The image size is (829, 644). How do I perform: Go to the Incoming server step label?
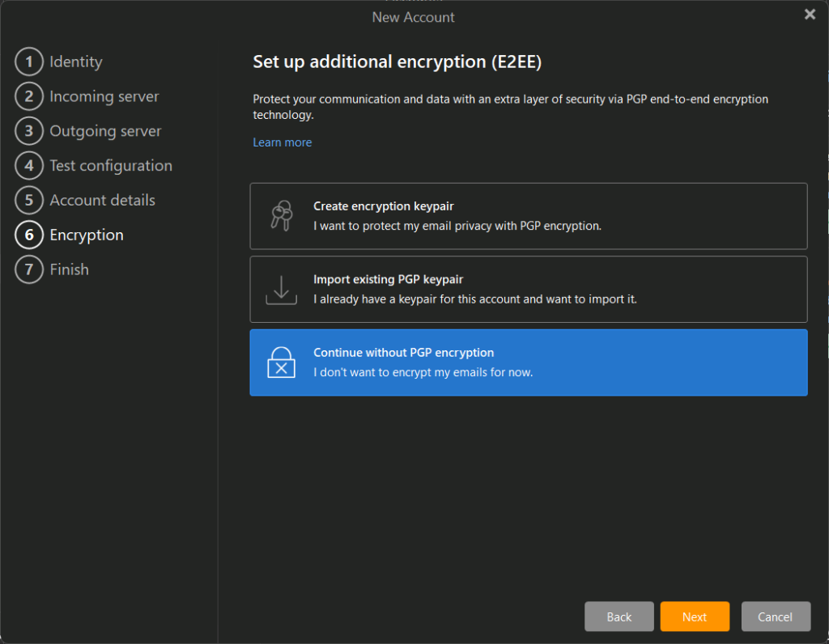(x=104, y=96)
